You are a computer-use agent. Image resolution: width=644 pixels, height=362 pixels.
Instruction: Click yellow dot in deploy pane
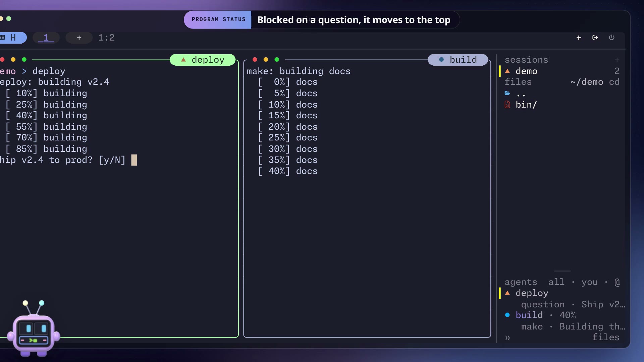point(13,60)
